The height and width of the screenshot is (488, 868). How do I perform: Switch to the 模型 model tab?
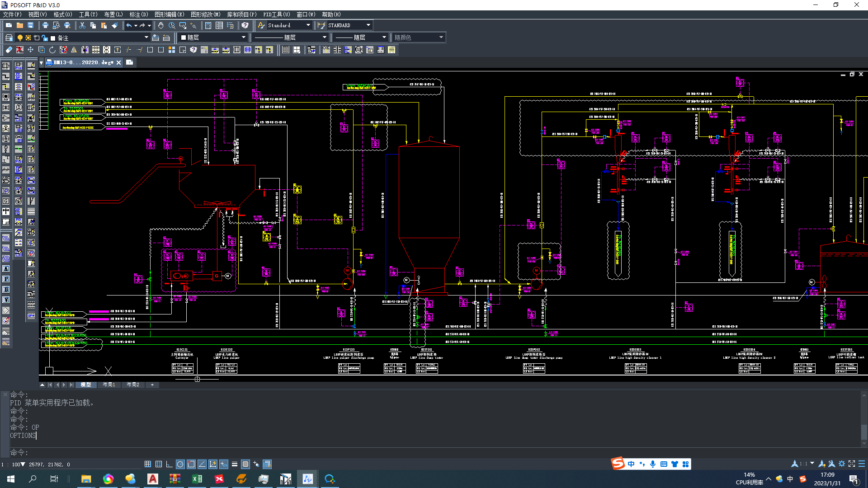click(86, 385)
